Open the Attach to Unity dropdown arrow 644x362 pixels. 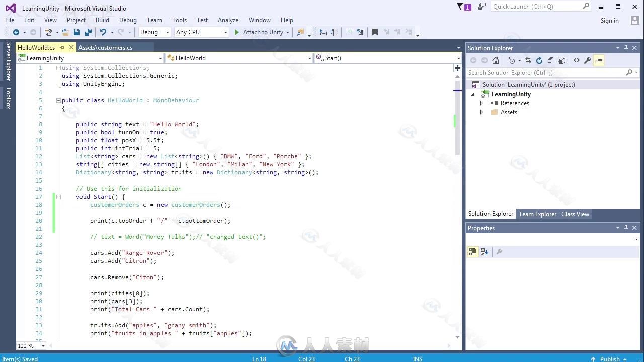pos(288,32)
